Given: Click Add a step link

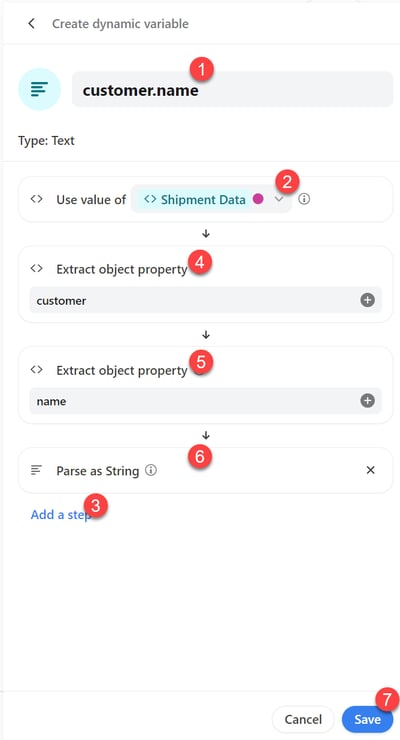Looking at the screenshot, I should 61,514.
